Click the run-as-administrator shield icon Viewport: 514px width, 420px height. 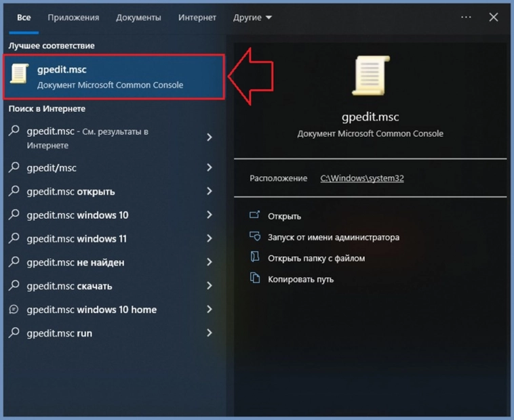255,236
